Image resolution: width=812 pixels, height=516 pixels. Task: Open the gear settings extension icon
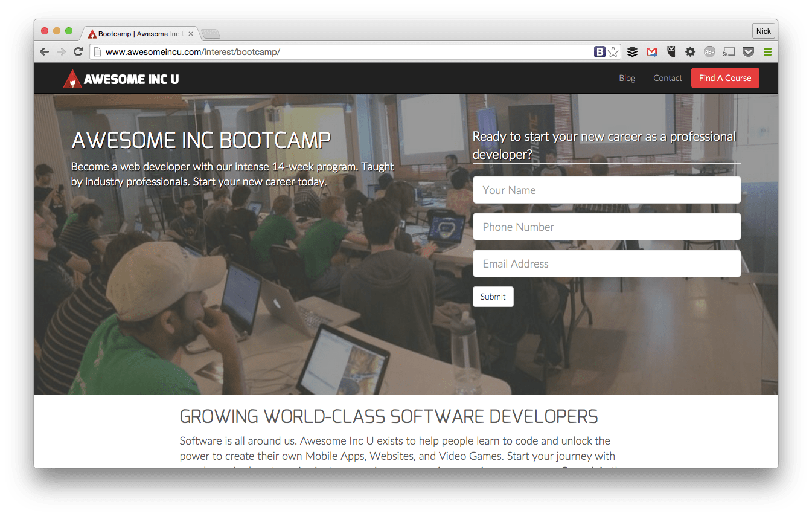coord(690,52)
